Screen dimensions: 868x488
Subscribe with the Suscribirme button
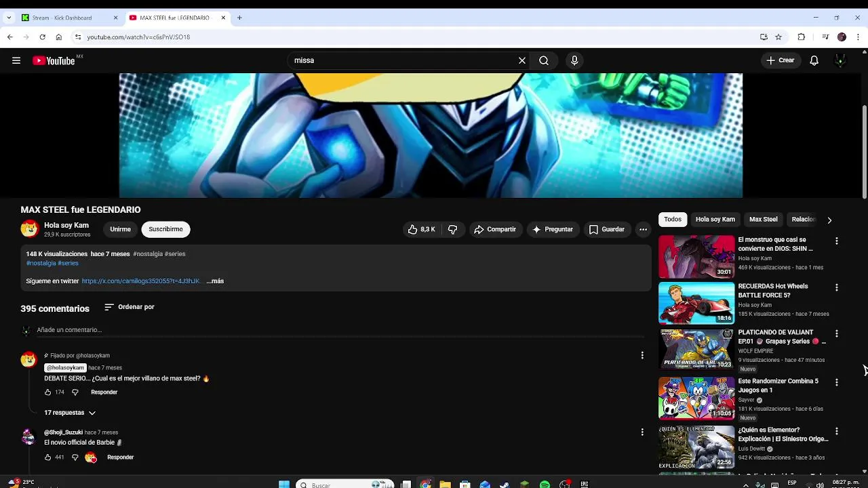point(165,229)
